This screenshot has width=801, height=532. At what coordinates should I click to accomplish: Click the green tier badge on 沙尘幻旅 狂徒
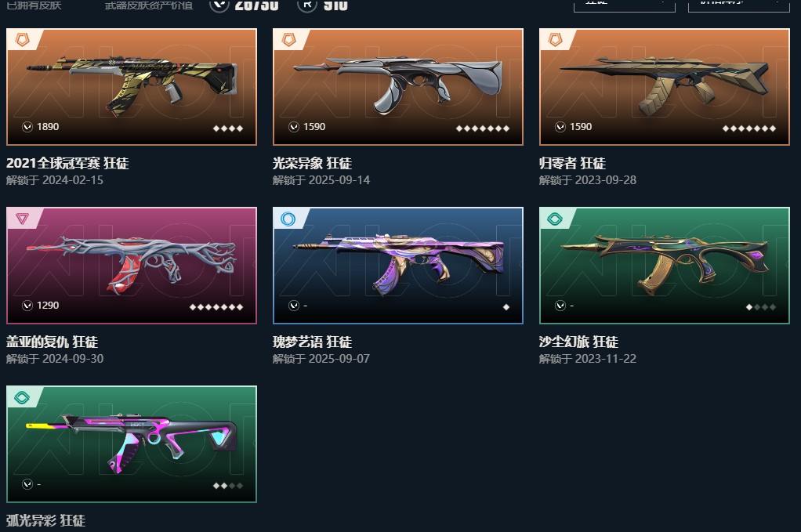[555, 219]
